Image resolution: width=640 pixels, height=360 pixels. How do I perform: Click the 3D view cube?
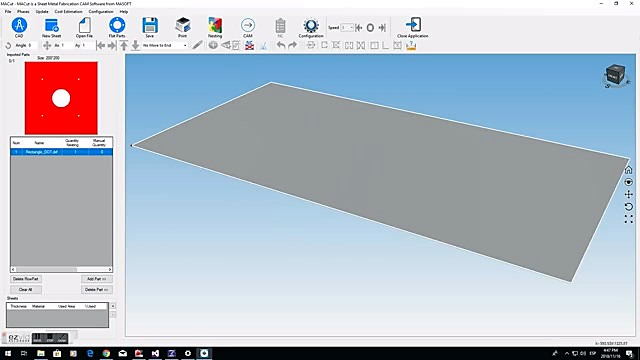615,76
